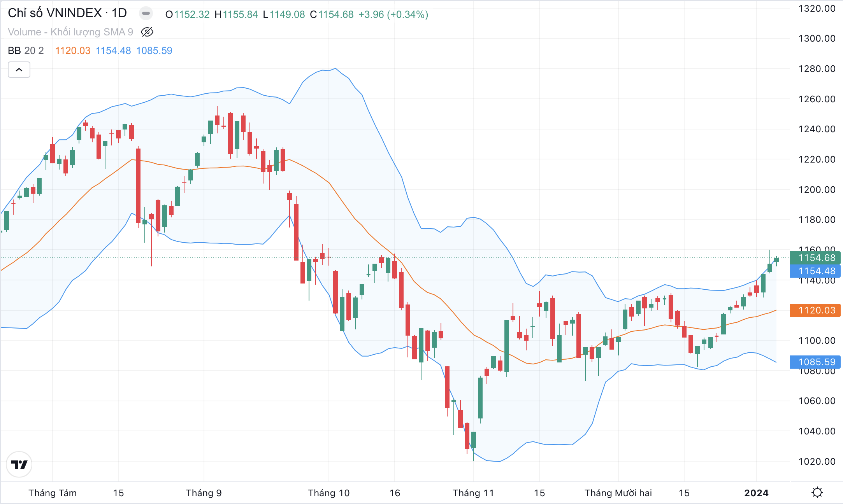Viewport: 843px width, 504px height.
Task: Open chart settings gear icon
Action: coord(817,492)
